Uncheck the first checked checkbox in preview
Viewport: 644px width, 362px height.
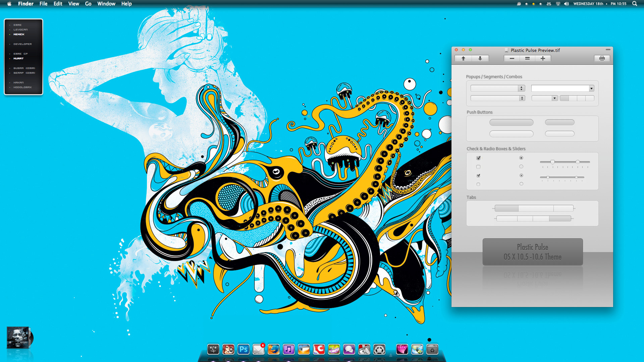[478, 158]
